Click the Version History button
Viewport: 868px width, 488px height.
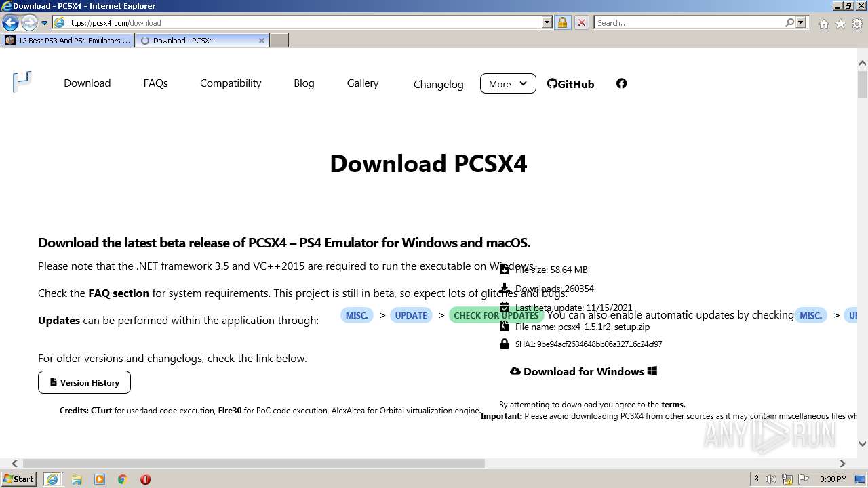tap(84, 382)
